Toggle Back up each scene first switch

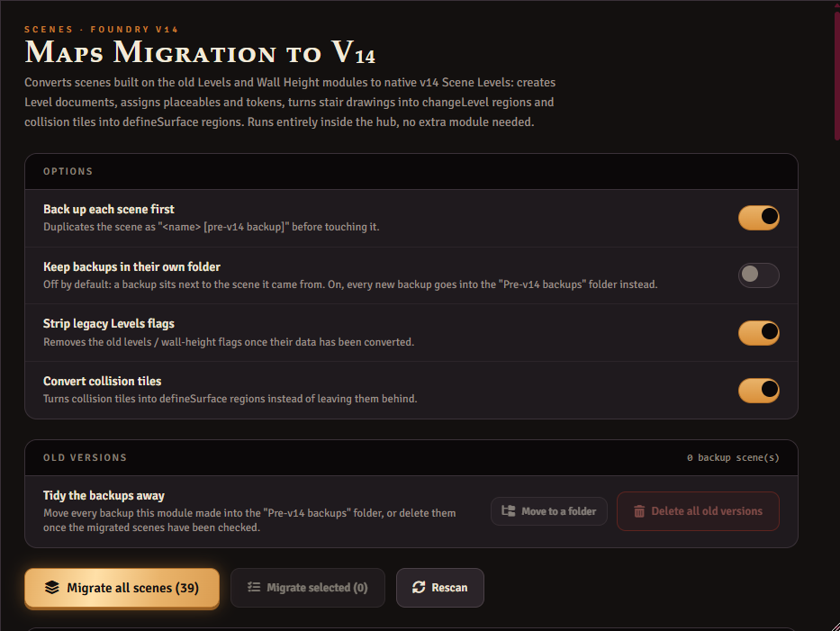[759, 218]
